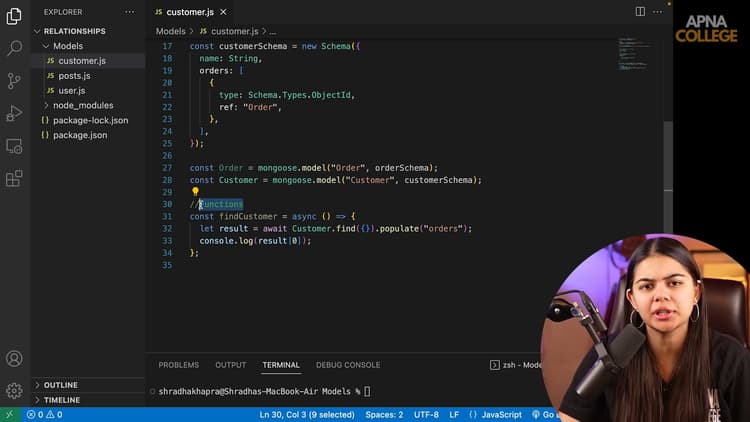Switch to the Problems panel tab

(178, 365)
